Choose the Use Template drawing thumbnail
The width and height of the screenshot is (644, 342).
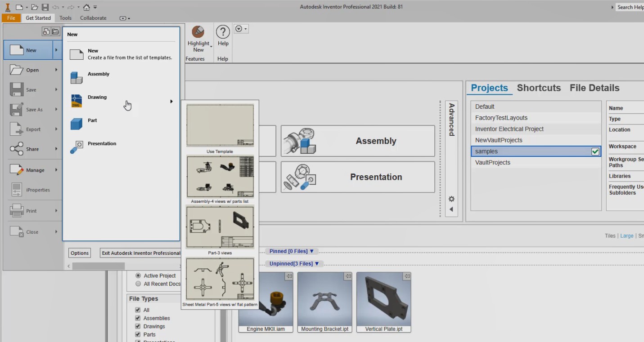pos(220,125)
